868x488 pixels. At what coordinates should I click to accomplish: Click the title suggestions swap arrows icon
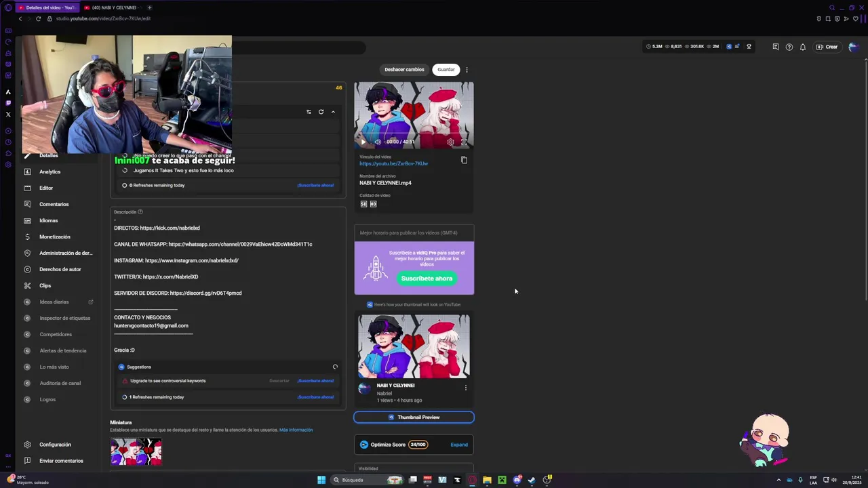[x=309, y=112]
